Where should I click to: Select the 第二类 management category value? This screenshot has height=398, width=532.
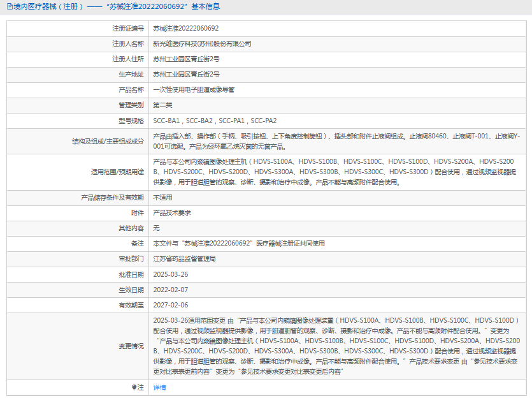(x=162, y=105)
